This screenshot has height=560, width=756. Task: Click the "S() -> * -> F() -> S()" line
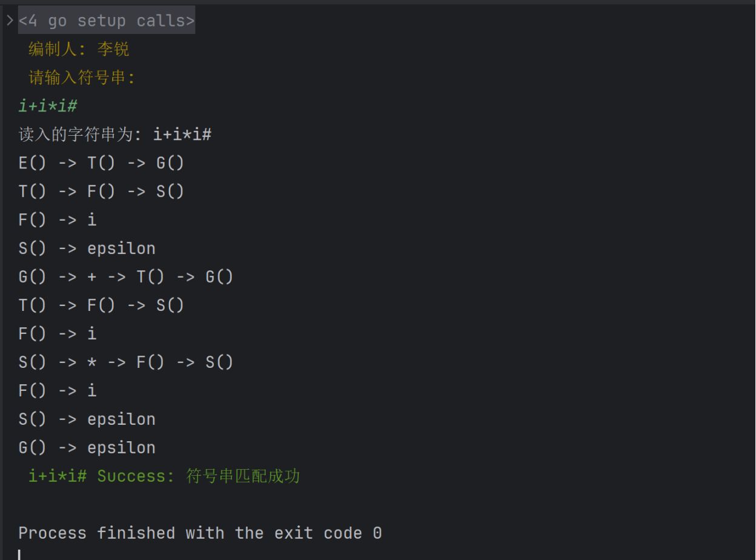pyautogui.click(x=125, y=362)
